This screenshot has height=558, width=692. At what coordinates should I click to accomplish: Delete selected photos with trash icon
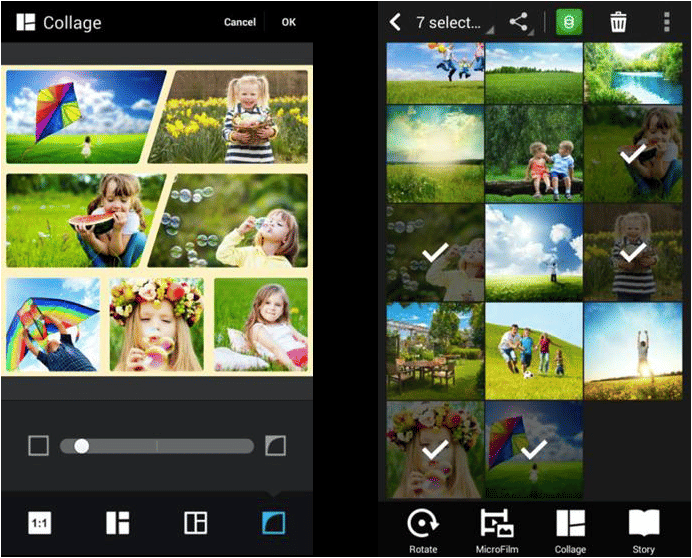pos(618,22)
